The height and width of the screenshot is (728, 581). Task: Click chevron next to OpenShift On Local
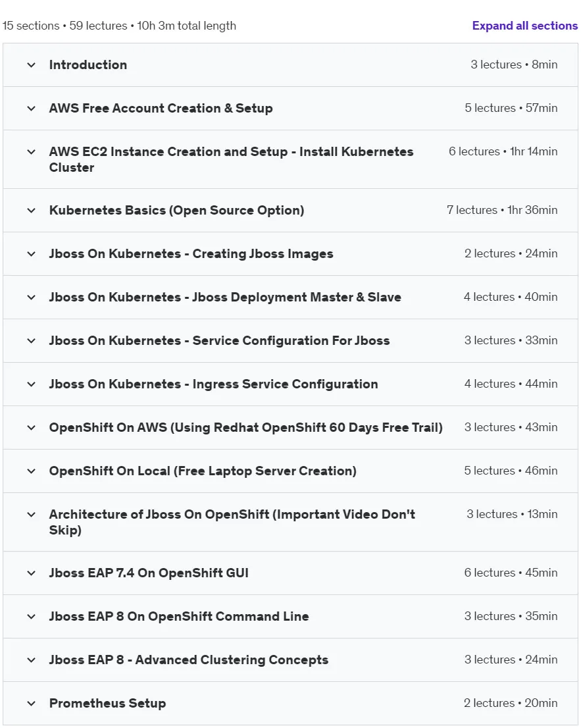[x=31, y=471]
